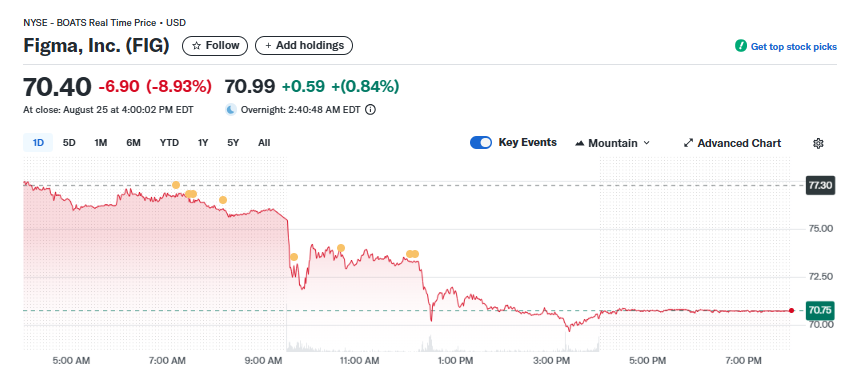Select the 1Y range tab

203,143
